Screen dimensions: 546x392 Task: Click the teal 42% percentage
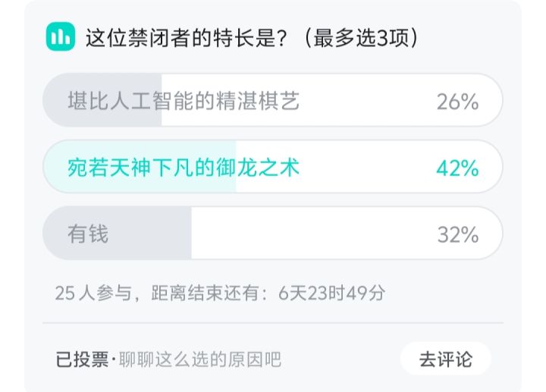(x=457, y=168)
